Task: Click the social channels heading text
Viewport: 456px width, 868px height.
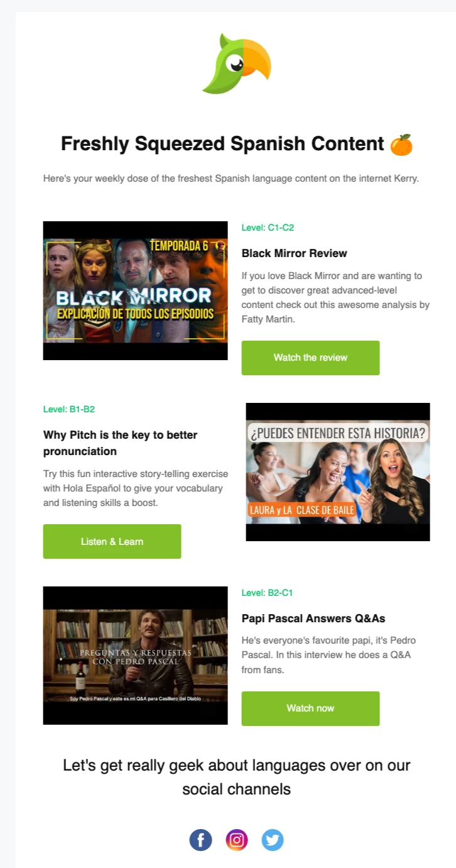Action: (237, 777)
